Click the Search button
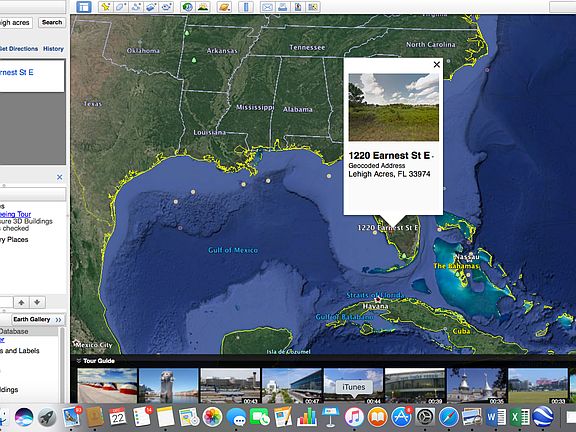The image size is (576, 432). click(52, 22)
